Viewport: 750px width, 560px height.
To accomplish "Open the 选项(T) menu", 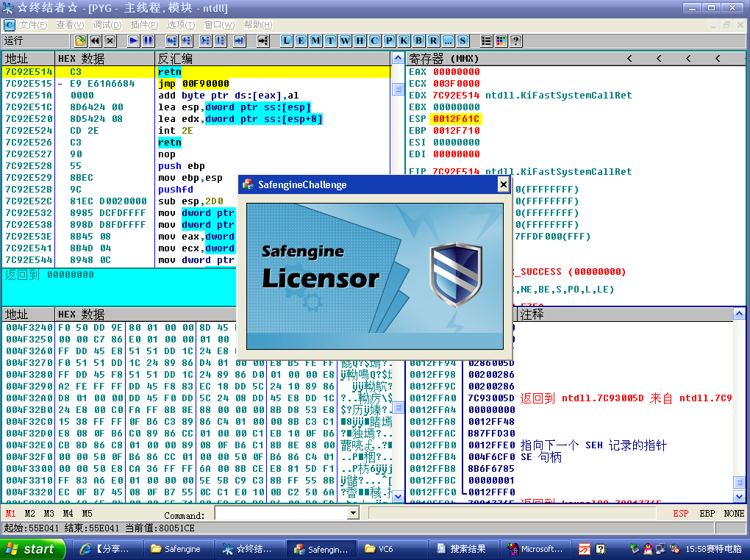I will [x=181, y=25].
